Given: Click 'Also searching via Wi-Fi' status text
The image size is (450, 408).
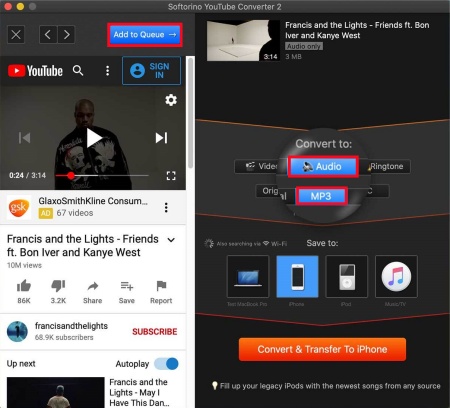Looking at the screenshot, I should pyautogui.click(x=252, y=244).
